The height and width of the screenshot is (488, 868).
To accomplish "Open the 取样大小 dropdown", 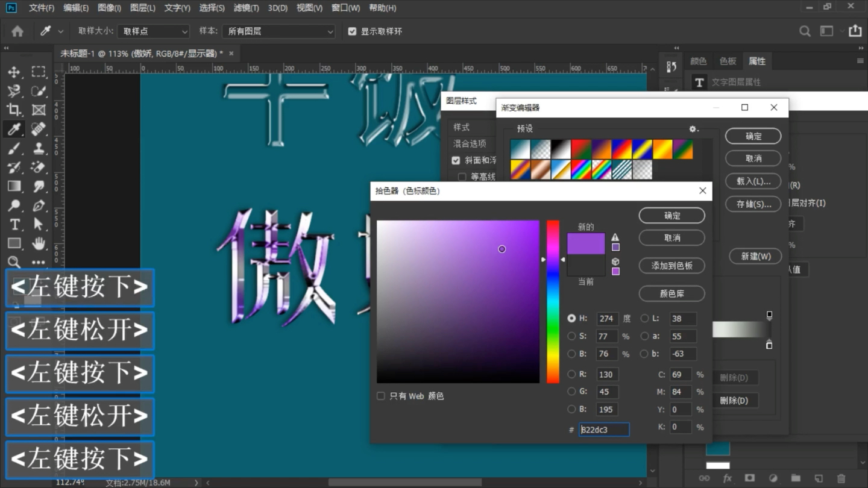I will coord(153,31).
